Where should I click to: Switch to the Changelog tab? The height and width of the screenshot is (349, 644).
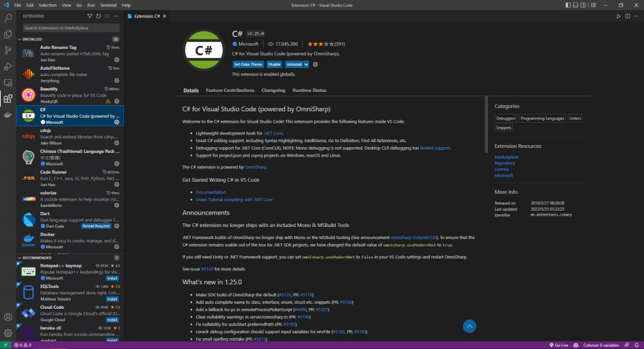pos(273,91)
